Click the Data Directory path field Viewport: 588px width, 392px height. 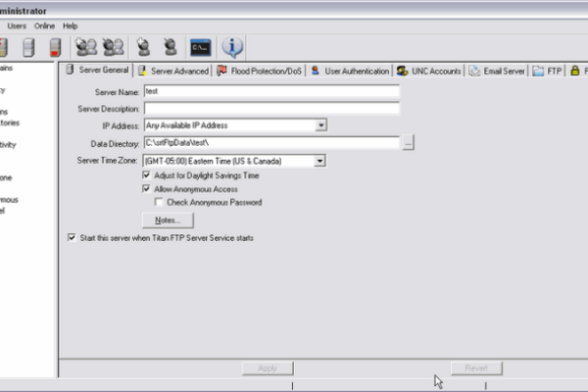coord(271,143)
